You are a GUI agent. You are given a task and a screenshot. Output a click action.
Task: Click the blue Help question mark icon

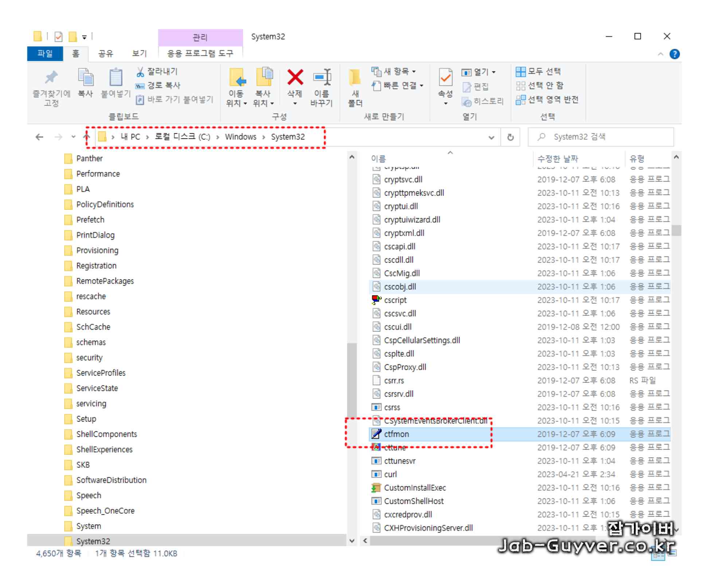674,54
